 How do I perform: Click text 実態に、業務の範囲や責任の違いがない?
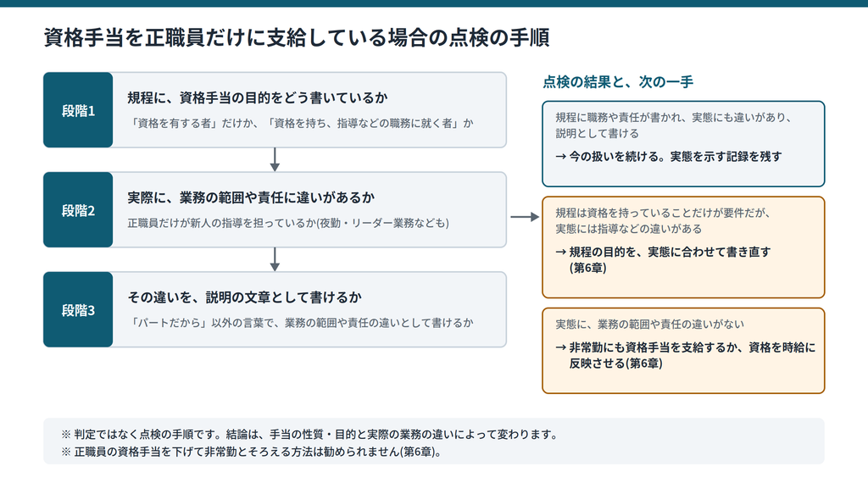(650, 325)
